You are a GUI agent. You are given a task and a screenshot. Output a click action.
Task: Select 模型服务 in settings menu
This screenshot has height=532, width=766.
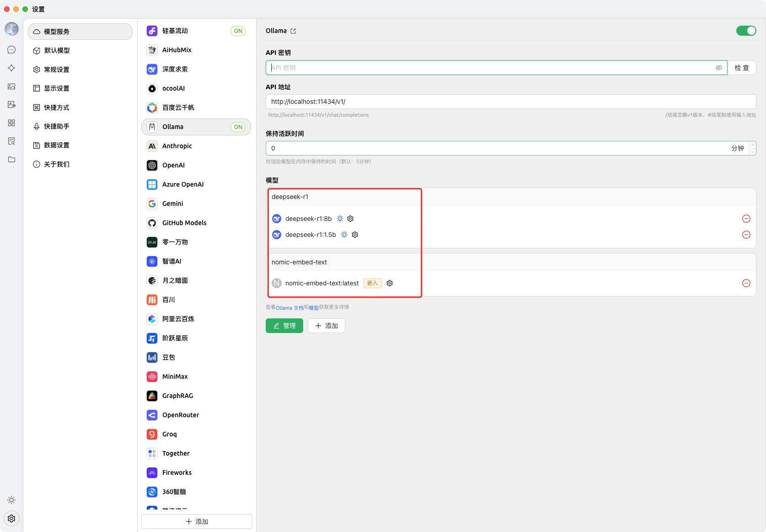pyautogui.click(x=80, y=32)
